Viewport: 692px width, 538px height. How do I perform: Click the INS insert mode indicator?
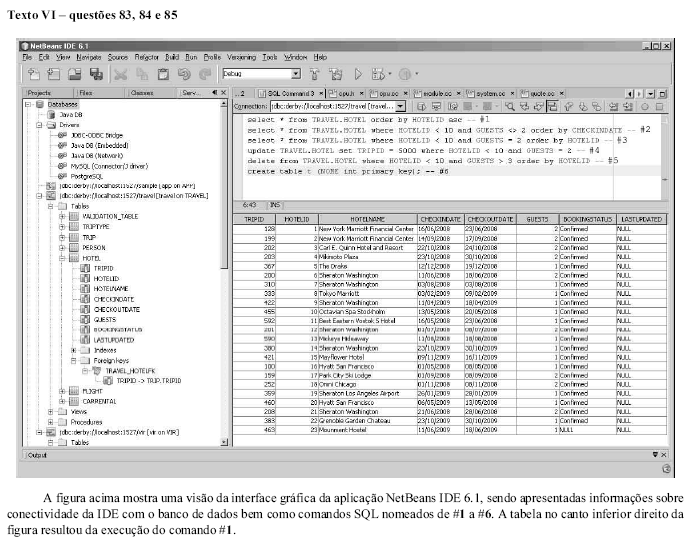pyautogui.click(x=275, y=205)
